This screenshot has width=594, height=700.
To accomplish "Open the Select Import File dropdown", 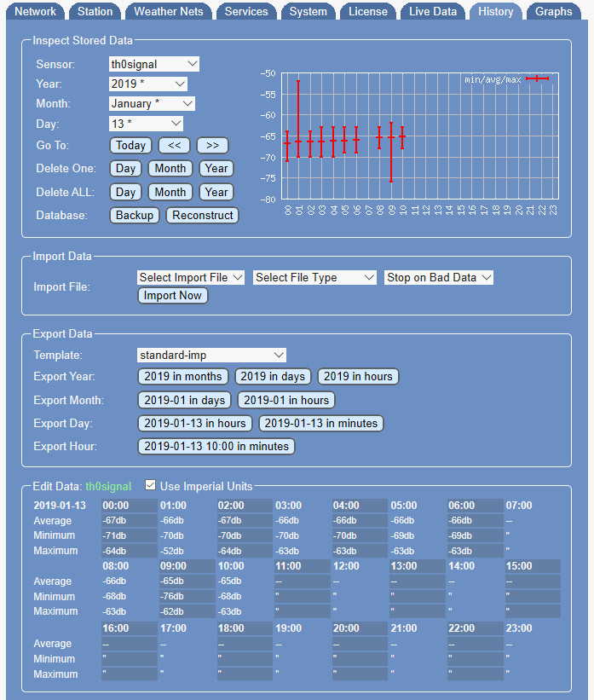I will 191,278.
